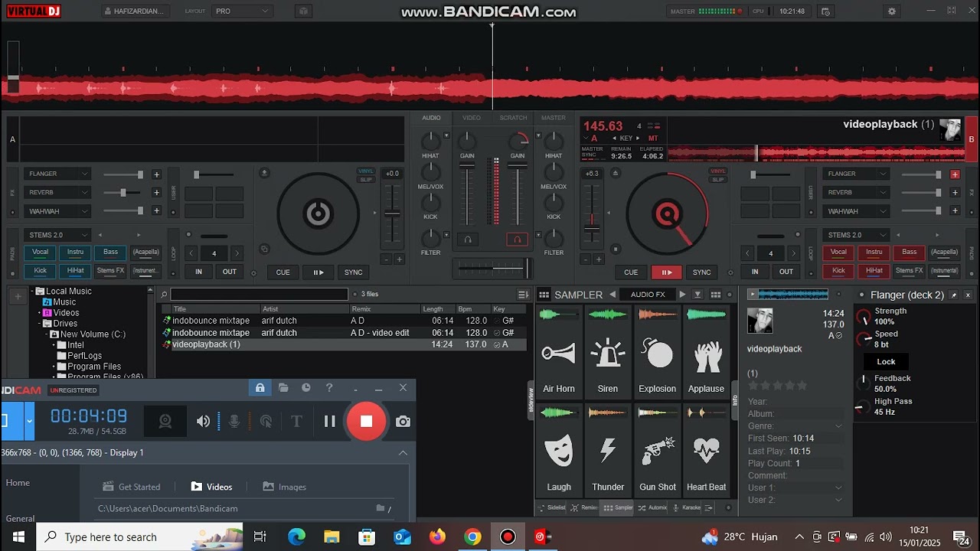The image size is (980, 551).
Task: Pause the Bandicam recording
Action: click(329, 421)
